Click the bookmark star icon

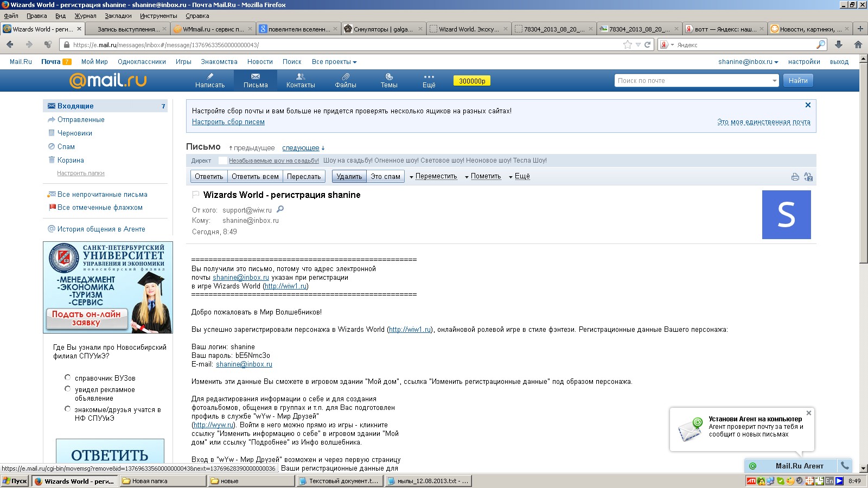point(628,44)
